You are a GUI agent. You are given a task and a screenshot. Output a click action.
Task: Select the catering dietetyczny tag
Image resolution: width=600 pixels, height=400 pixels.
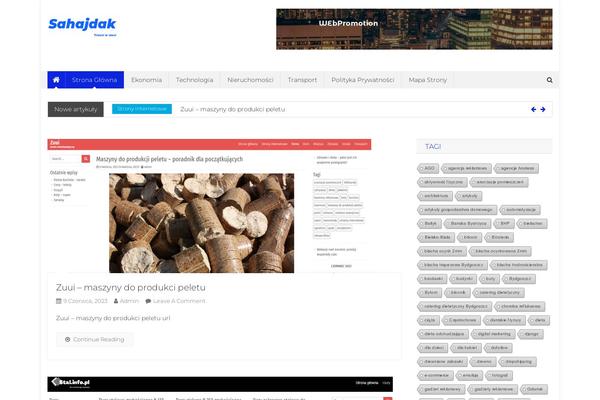(x=499, y=292)
